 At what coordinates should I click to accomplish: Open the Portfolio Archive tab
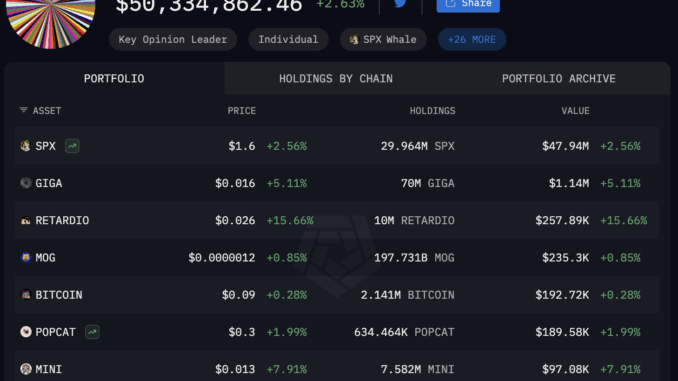(x=559, y=79)
